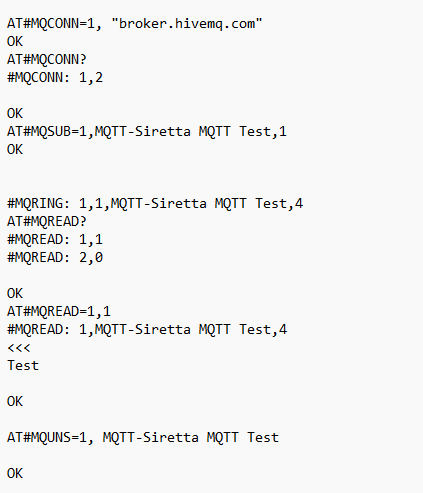Click the #MQREAD: 1,1 response line

click(x=55, y=240)
